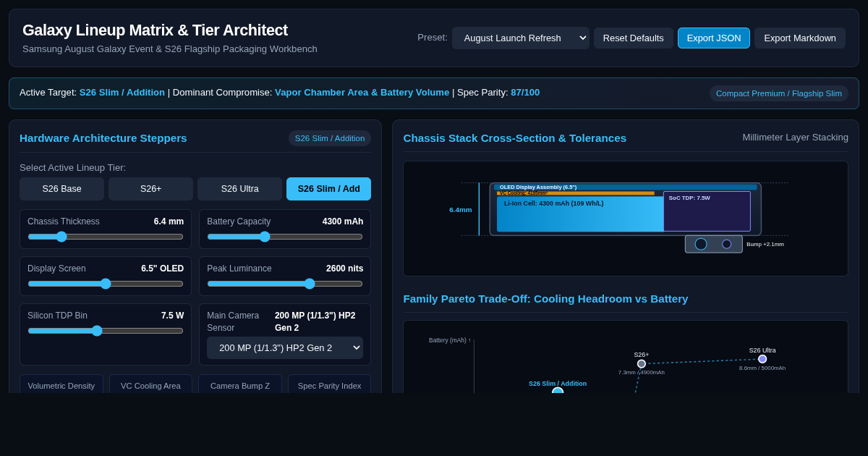Click the 4300 mAh value
The image size is (868, 456).
(x=343, y=221)
